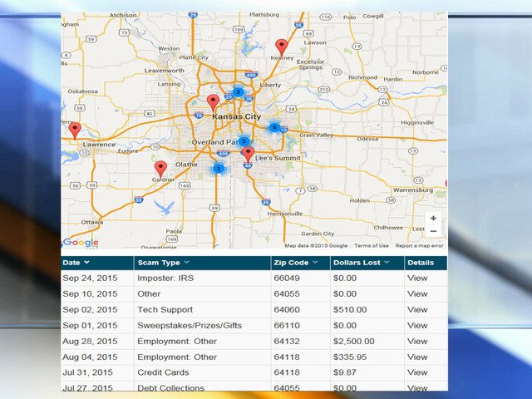The width and height of the screenshot is (532, 399).
Task: Sort by Date column arrow
Action: pos(86,263)
